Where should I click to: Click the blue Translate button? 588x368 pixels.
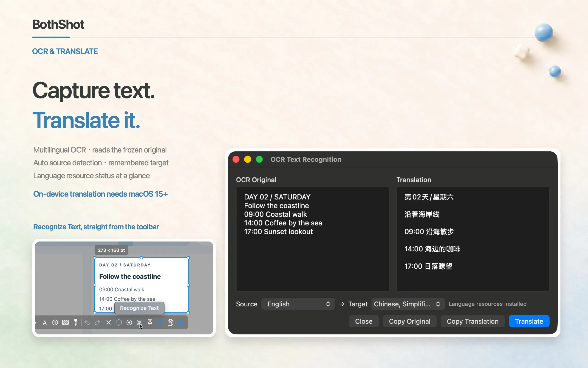pos(529,321)
